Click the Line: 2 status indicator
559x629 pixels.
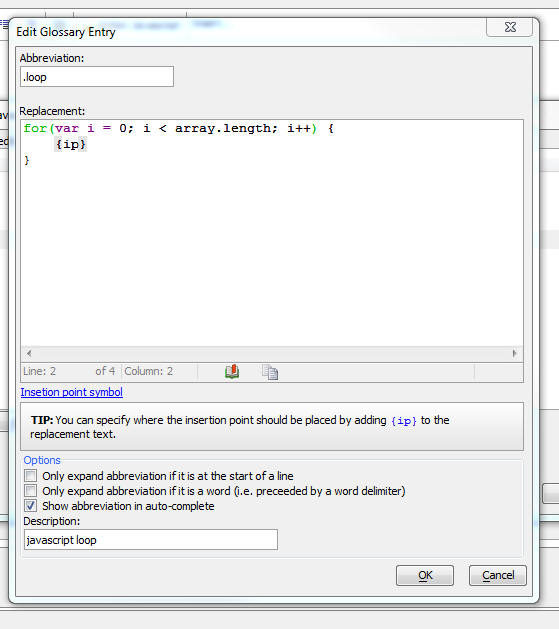coord(39,371)
